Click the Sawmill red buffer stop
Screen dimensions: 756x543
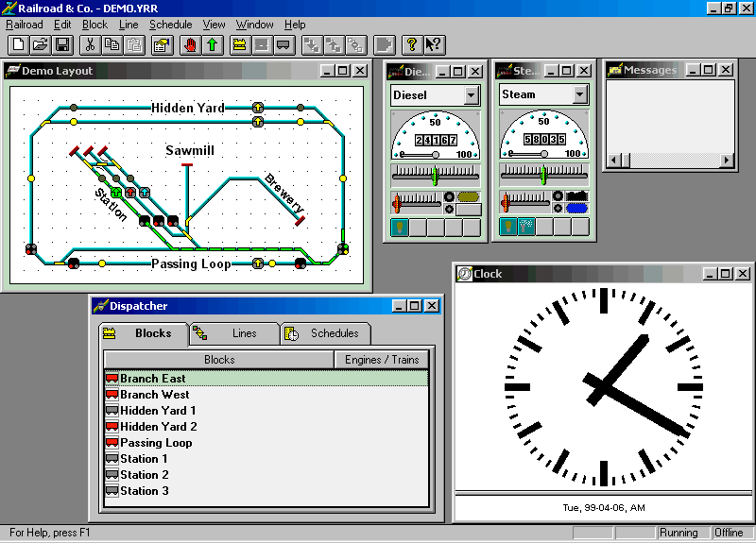[187, 165]
